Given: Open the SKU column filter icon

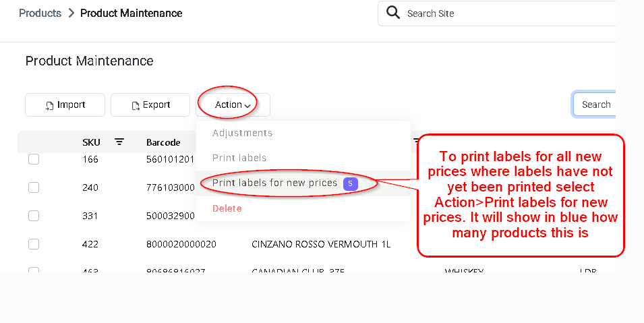Looking at the screenshot, I should coord(119,142).
